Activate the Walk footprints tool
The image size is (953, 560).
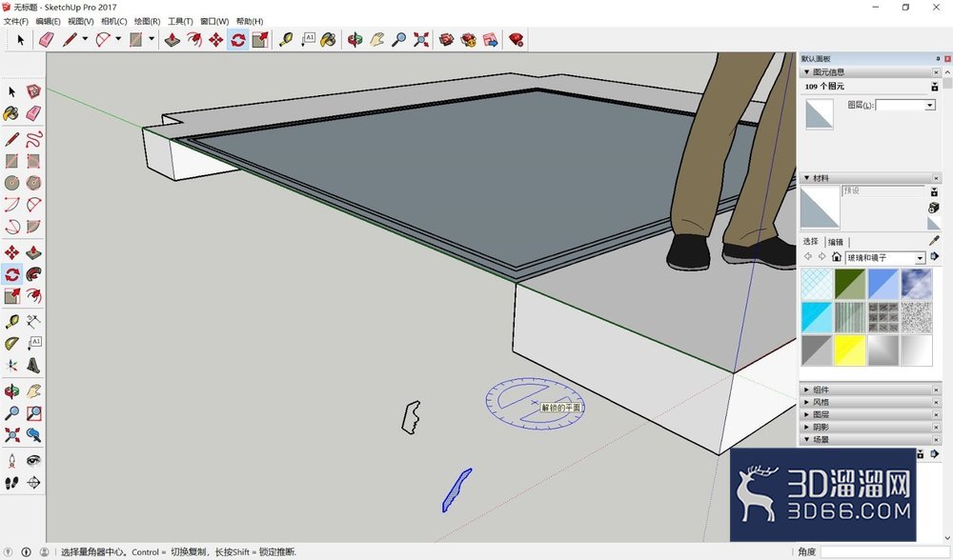pos(11,482)
